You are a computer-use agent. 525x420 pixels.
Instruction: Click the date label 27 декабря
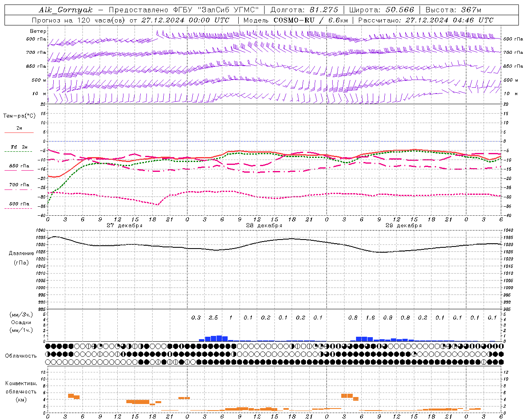[x=124, y=226]
